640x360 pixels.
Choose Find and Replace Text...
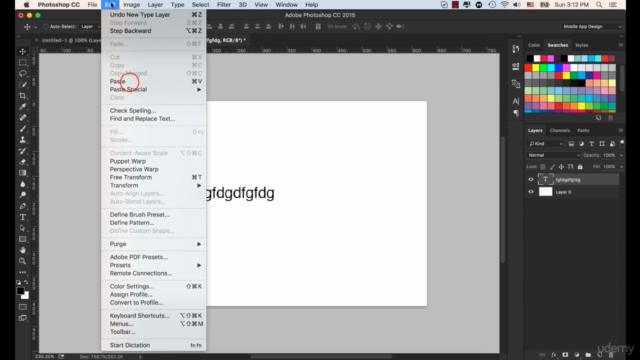[153, 119]
